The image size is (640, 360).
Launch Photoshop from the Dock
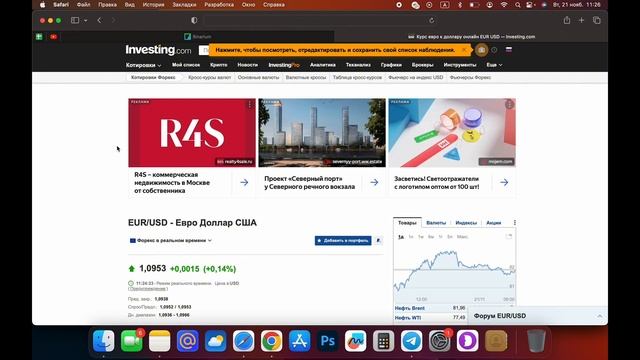point(327,340)
